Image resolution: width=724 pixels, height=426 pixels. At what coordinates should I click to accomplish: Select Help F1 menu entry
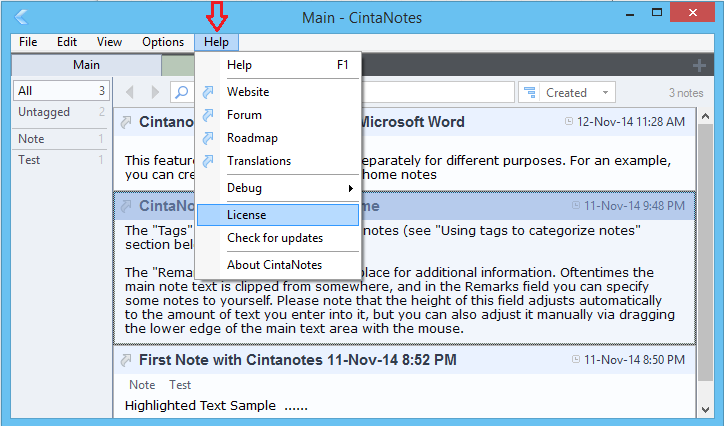click(x=278, y=65)
